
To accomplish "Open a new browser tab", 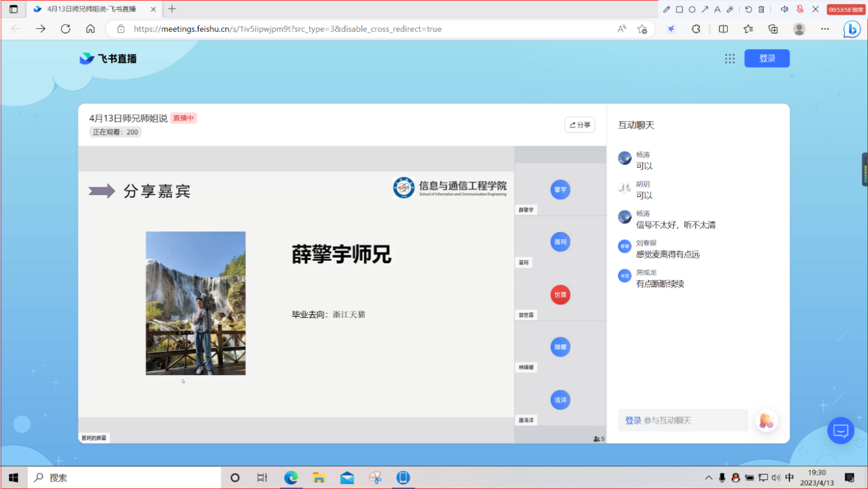I will pyautogui.click(x=172, y=9).
